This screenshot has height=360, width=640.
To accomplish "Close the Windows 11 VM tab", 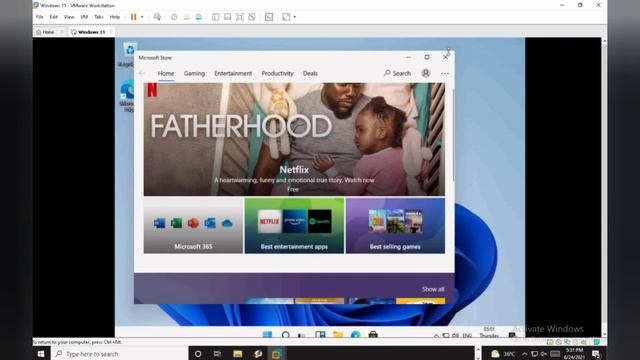I will [x=111, y=32].
